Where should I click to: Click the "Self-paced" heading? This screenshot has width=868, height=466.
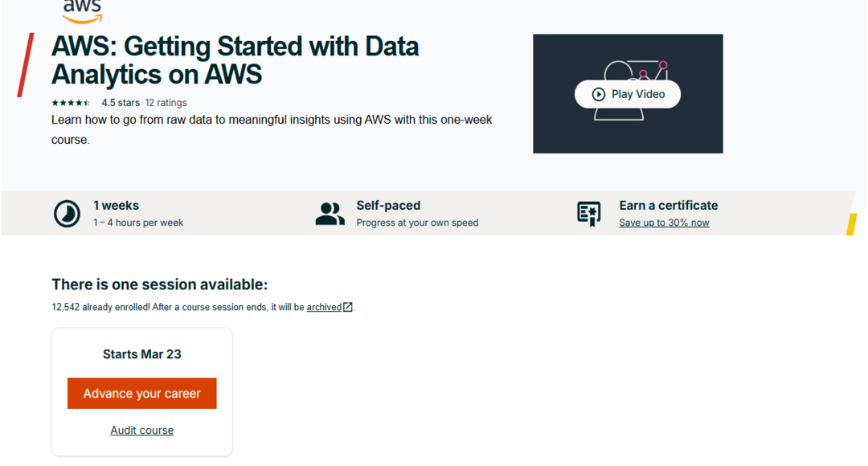388,206
